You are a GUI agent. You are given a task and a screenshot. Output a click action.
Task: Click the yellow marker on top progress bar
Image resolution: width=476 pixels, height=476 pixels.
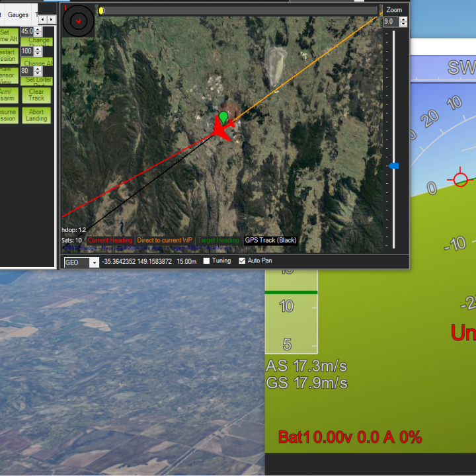click(x=101, y=11)
